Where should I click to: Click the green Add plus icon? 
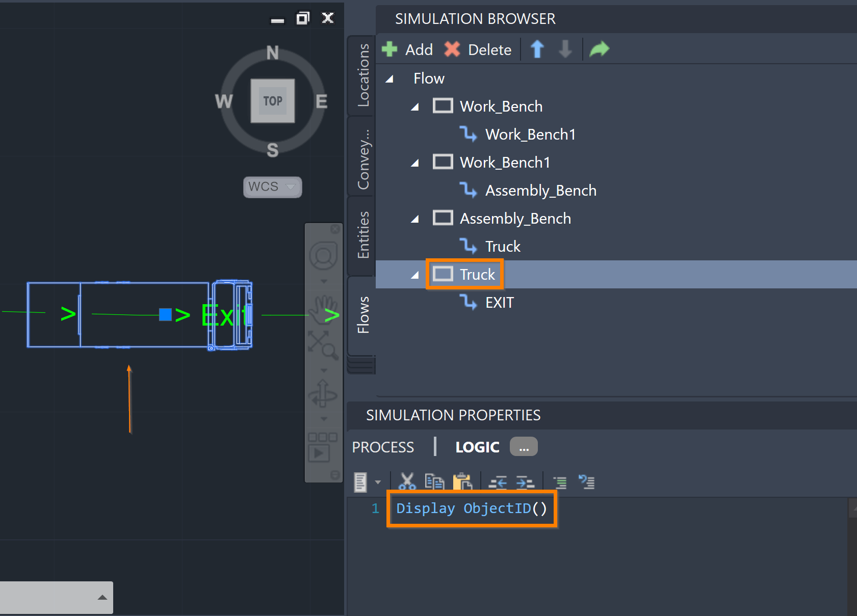[x=389, y=49]
